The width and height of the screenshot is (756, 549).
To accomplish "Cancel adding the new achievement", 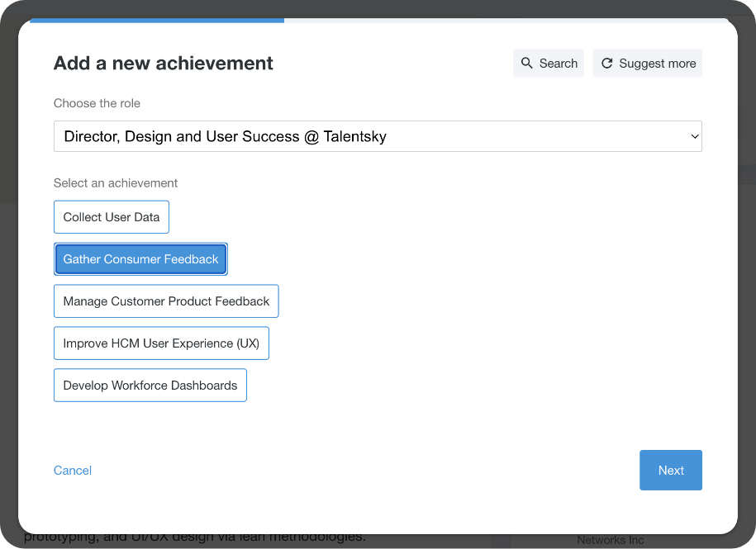I will click(x=73, y=471).
